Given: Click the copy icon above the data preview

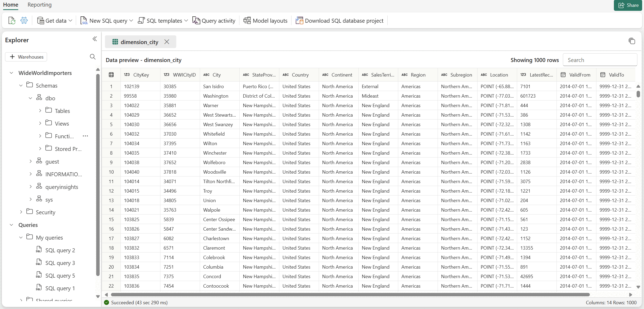Looking at the screenshot, I should pyautogui.click(x=632, y=41).
